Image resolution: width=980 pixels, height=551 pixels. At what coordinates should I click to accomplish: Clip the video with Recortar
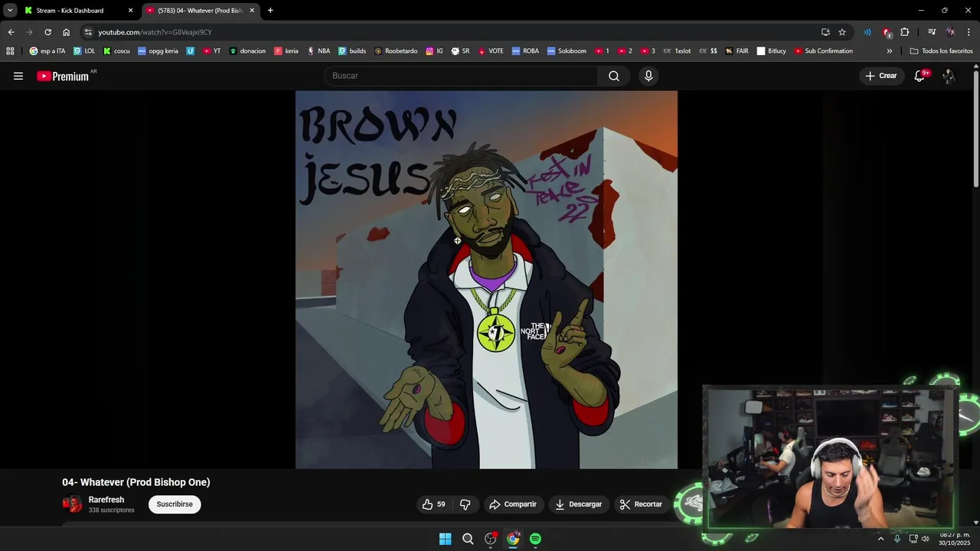coord(641,504)
